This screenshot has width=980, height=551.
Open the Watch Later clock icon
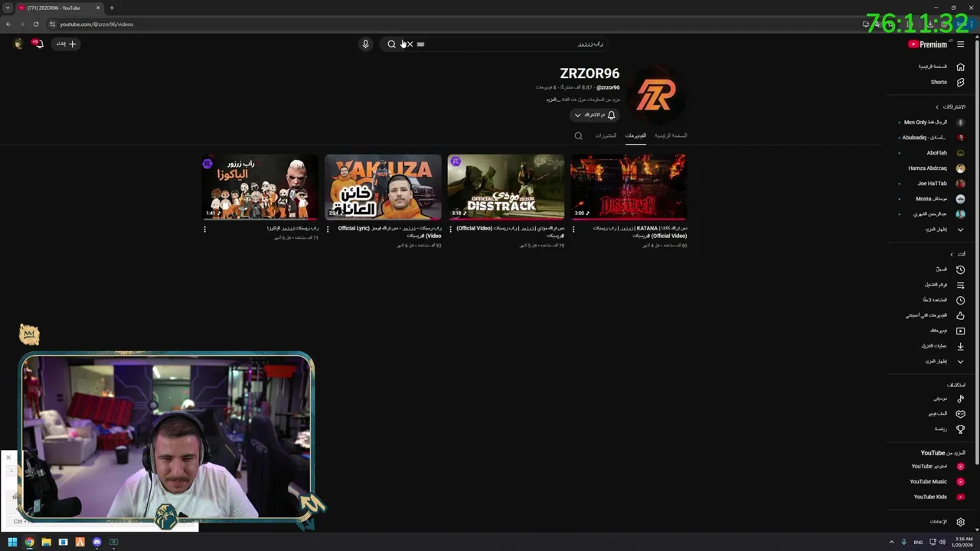coord(960,300)
